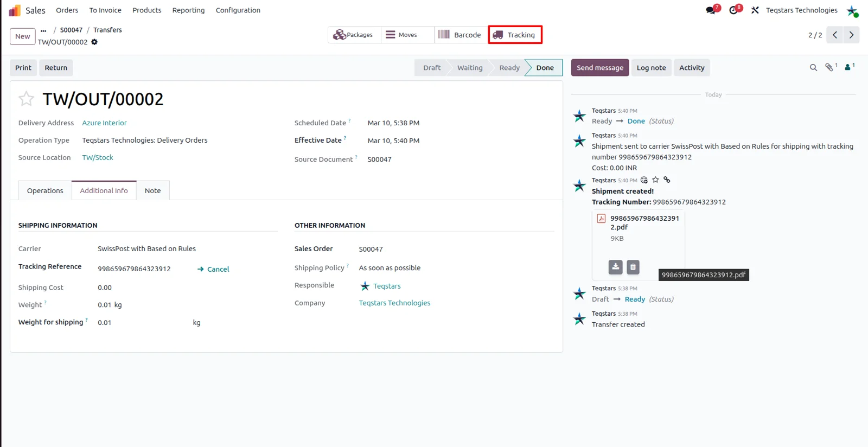Viewport: 868px width, 447px height.
Task: Open the Moves smart button
Action: coord(407,35)
